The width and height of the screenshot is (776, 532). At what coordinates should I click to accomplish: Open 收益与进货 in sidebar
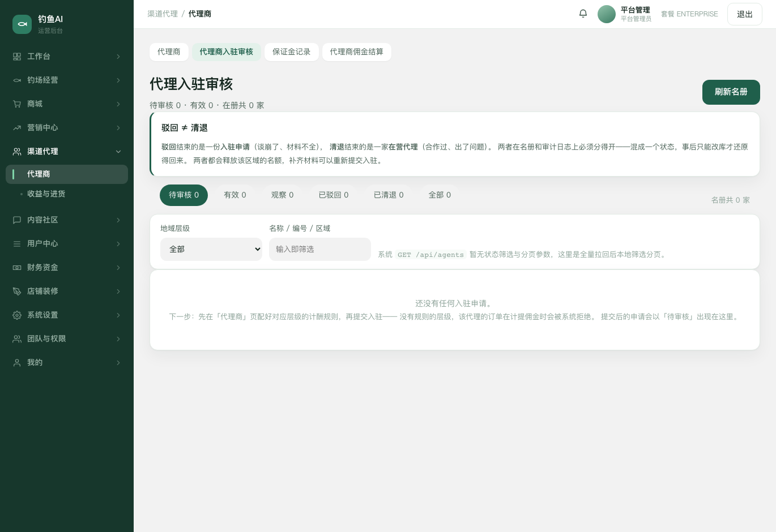[x=67, y=194]
